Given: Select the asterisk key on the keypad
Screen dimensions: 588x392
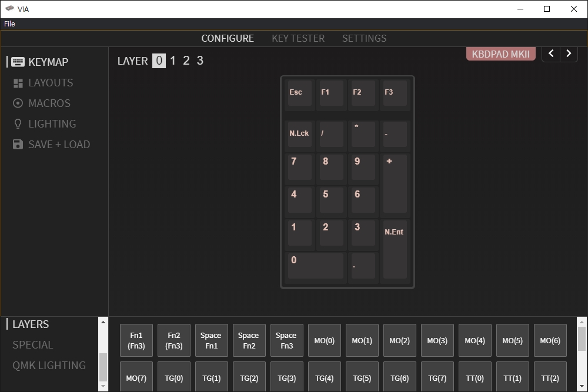Looking at the screenshot, I should 363,136.
